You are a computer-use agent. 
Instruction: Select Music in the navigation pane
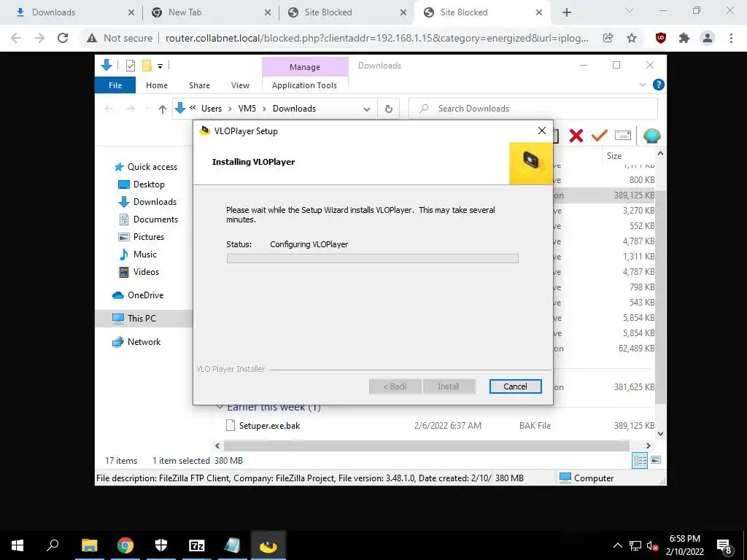pyautogui.click(x=137, y=254)
